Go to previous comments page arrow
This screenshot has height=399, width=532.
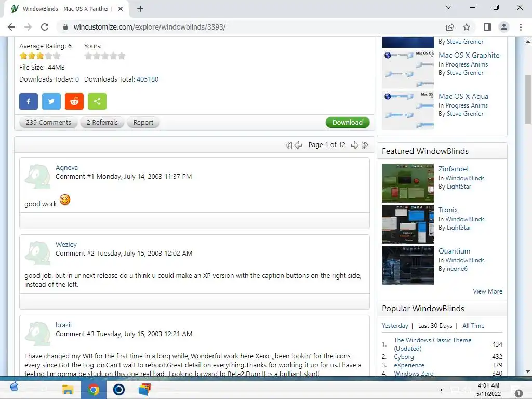pos(298,145)
